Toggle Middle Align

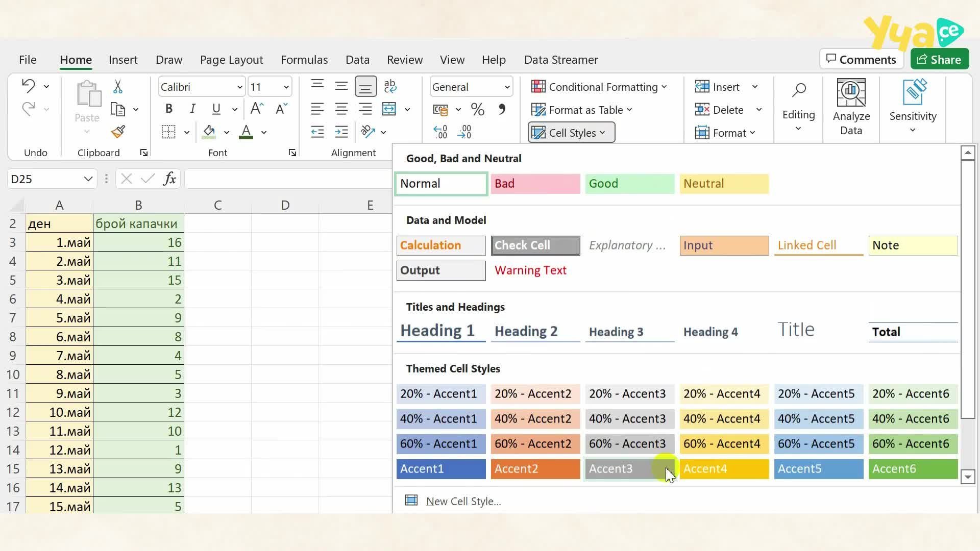[341, 86]
